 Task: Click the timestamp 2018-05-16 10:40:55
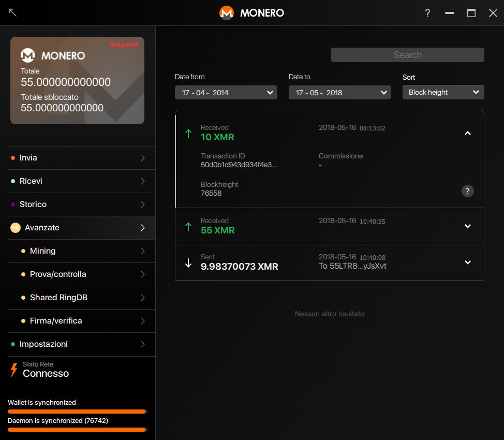click(x=352, y=221)
